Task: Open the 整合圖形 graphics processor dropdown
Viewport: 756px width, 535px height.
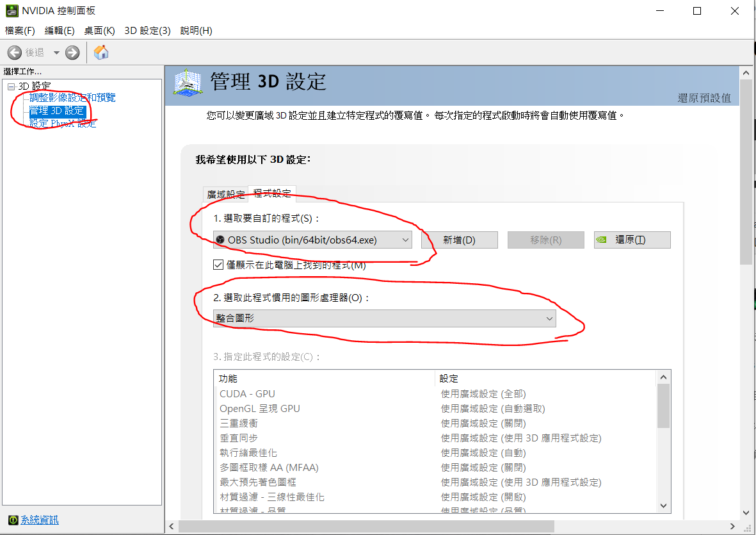Action: pos(384,318)
